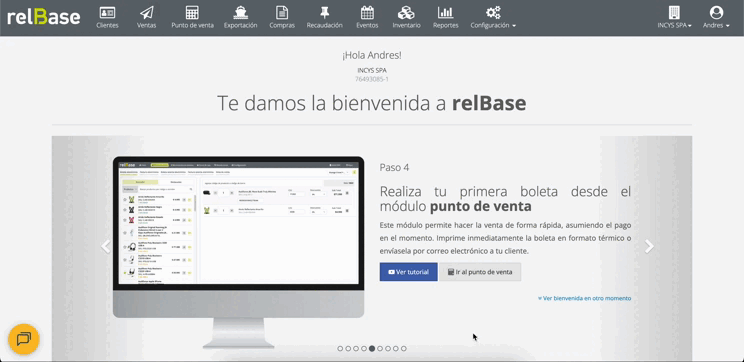This screenshot has width=744, height=362.
Task: Open Recaudación pin icon
Action: point(325,12)
